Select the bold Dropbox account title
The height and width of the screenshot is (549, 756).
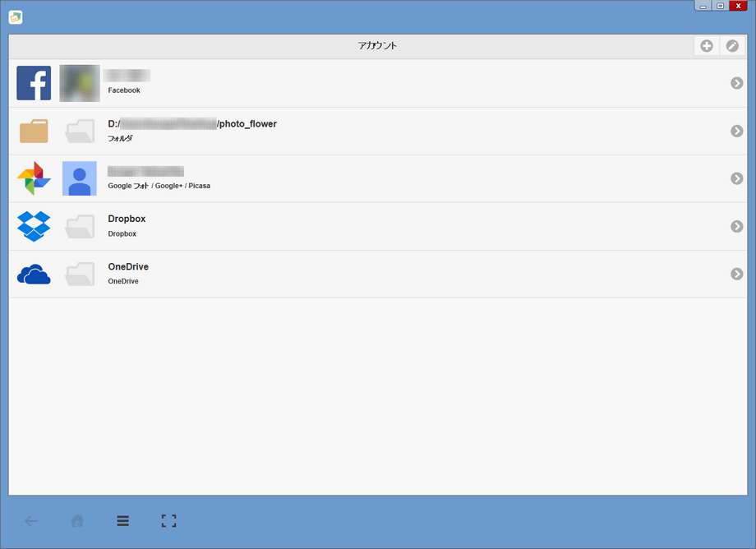(127, 219)
